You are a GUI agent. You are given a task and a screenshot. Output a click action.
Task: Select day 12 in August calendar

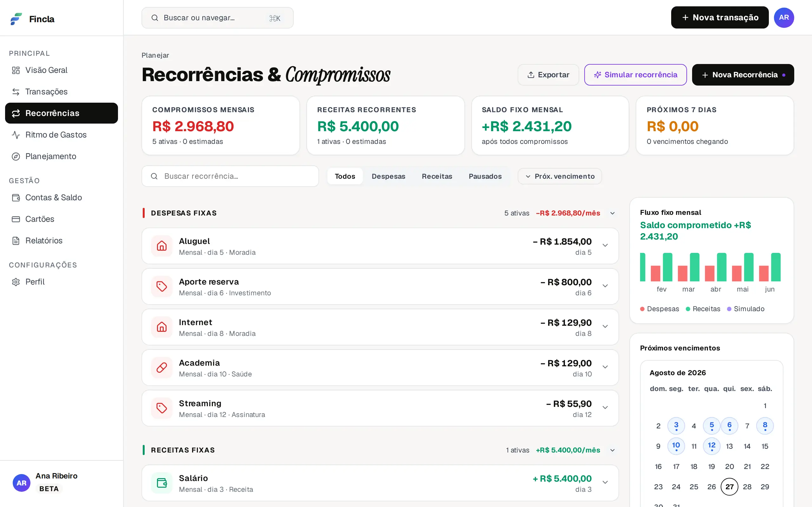click(x=711, y=446)
